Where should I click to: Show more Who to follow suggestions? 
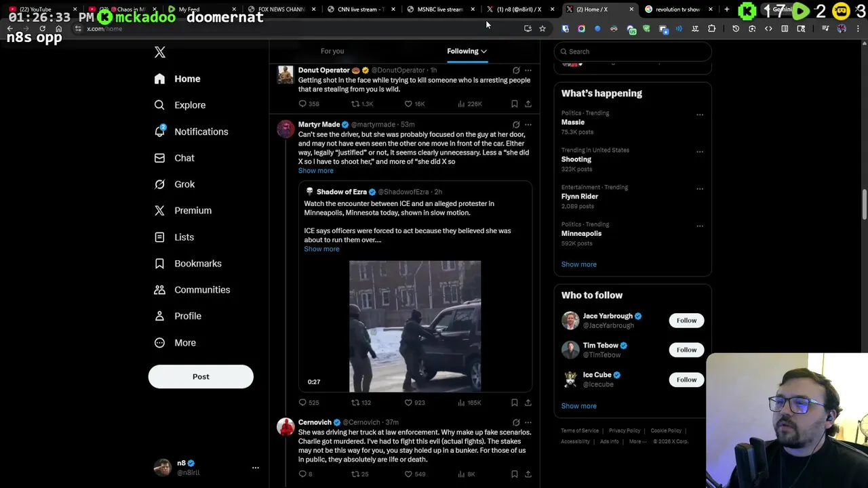[x=579, y=406]
